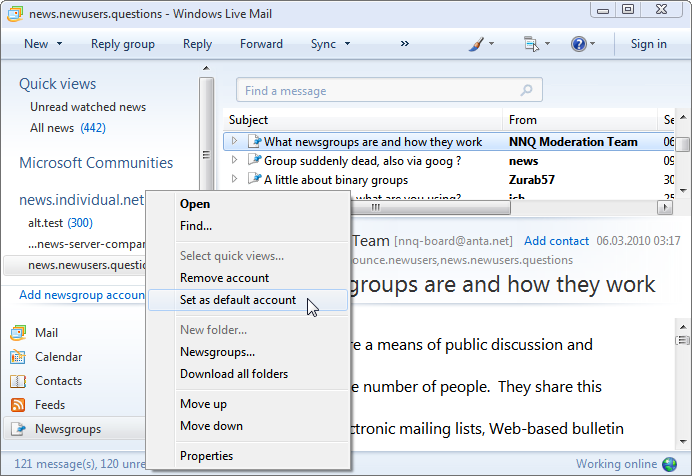Viewport: 692px width, 476px height.
Task: Click the paintbrush colorize icon in toolbar
Action: pyautogui.click(x=478, y=44)
